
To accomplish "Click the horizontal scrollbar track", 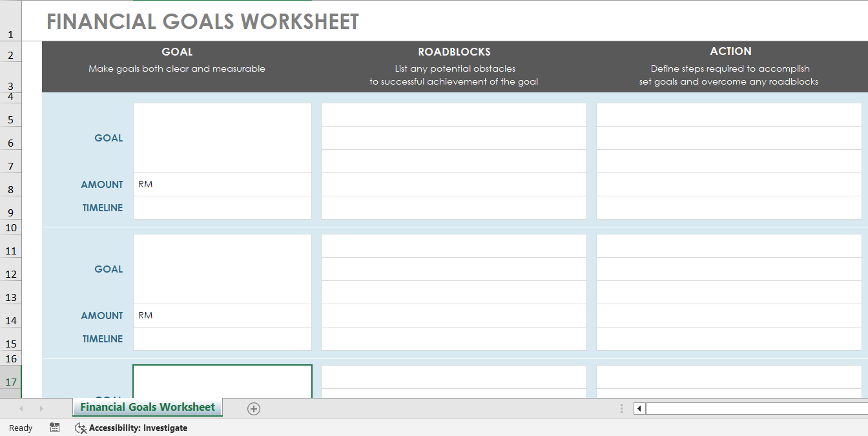I will (x=757, y=408).
